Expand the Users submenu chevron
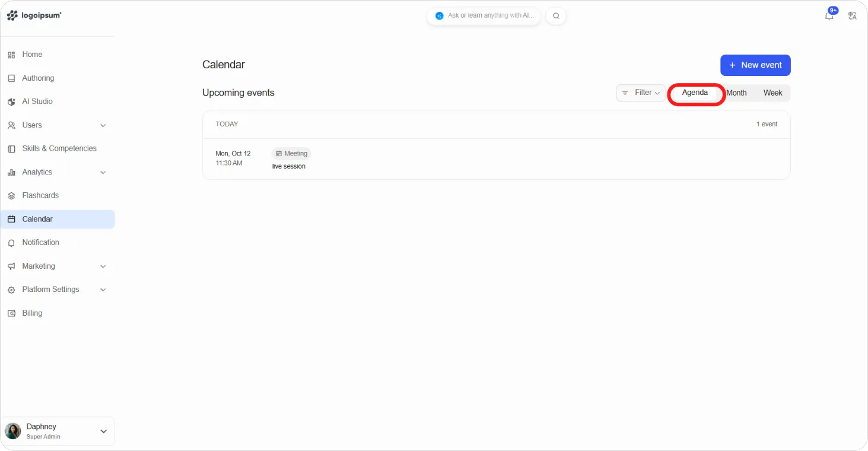 click(103, 125)
